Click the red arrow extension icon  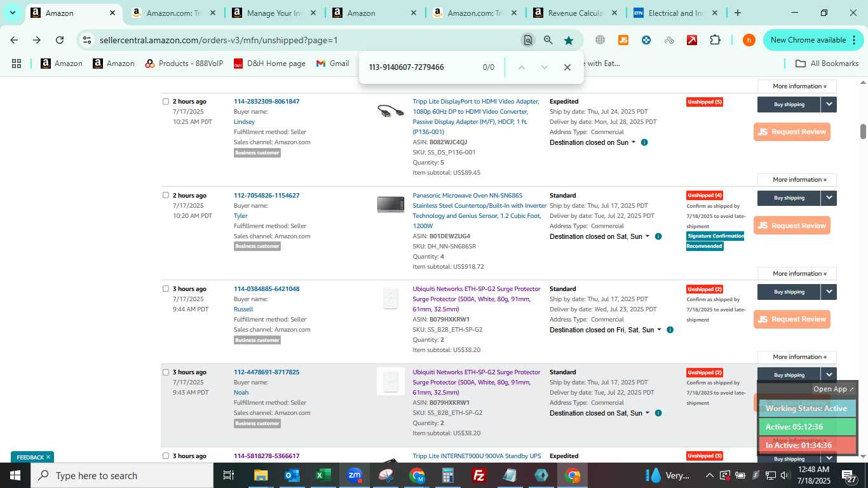692,40
